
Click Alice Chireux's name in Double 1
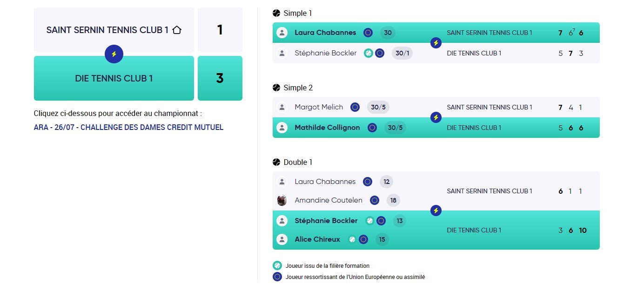(x=317, y=239)
